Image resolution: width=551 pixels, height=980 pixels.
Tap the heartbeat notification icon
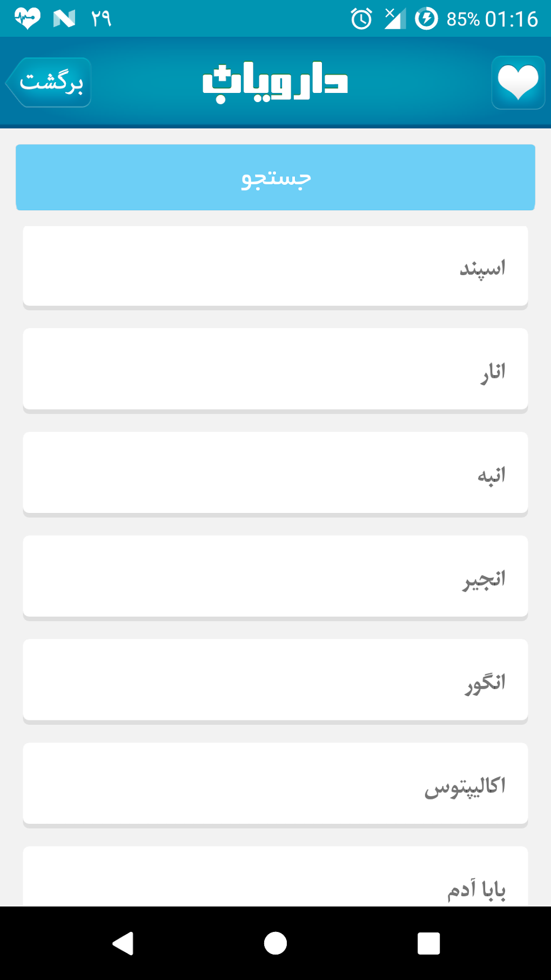click(27, 19)
